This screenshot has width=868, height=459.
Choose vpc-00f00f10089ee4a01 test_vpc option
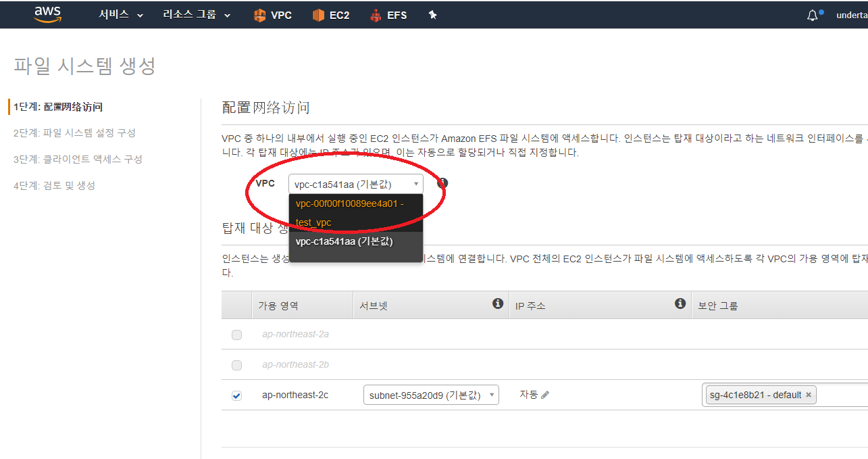pyautogui.click(x=355, y=213)
